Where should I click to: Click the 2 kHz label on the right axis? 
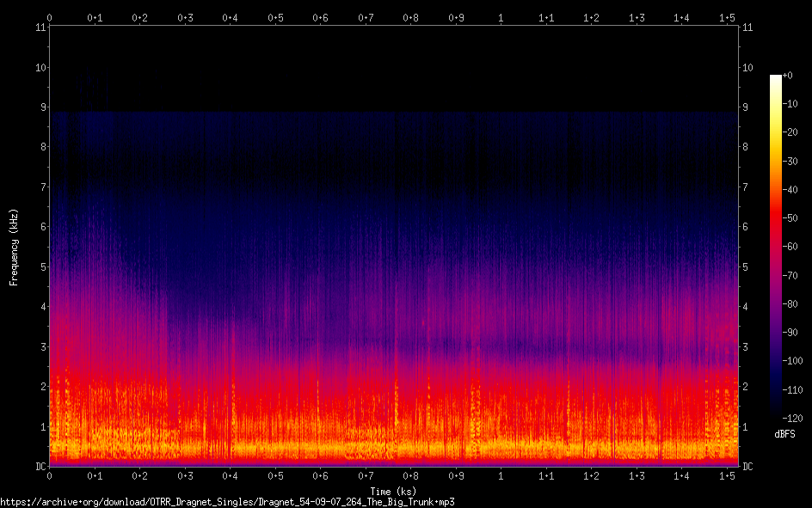click(x=746, y=387)
